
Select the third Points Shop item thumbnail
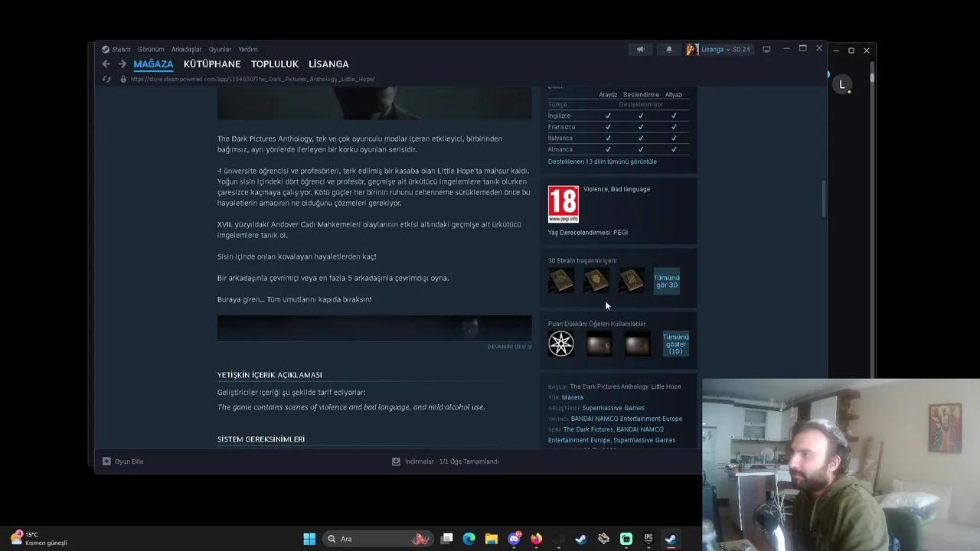click(x=637, y=344)
